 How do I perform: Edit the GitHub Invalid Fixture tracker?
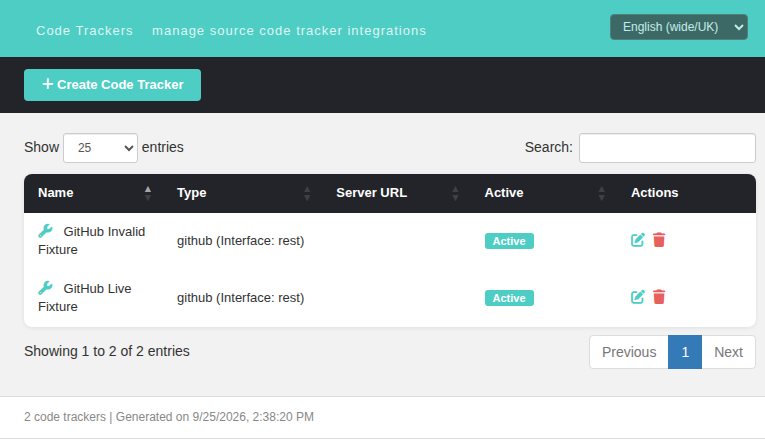(x=638, y=240)
